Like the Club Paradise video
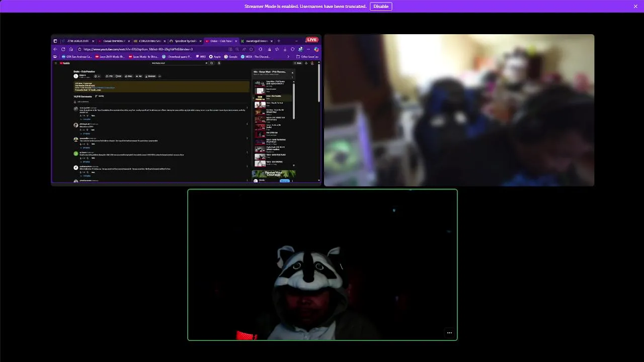The image size is (644, 362). [109, 76]
